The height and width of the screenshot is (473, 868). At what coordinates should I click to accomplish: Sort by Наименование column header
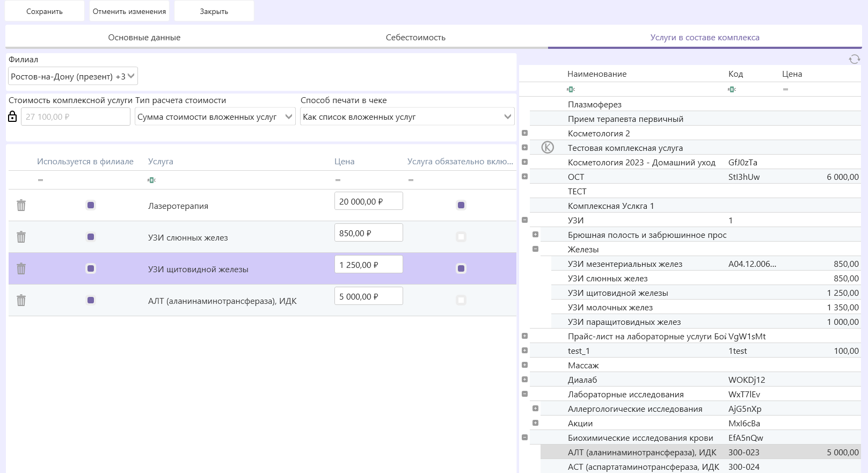(x=597, y=74)
